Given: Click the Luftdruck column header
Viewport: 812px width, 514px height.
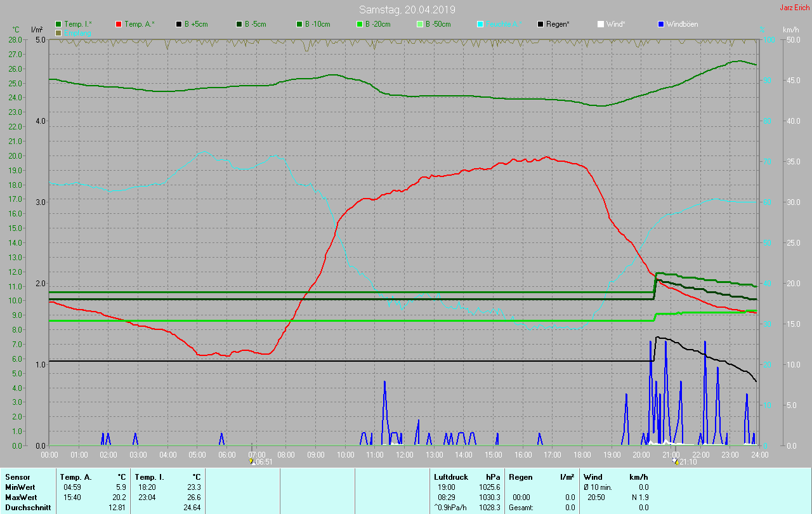Looking at the screenshot, I should pyautogui.click(x=451, y=477).
